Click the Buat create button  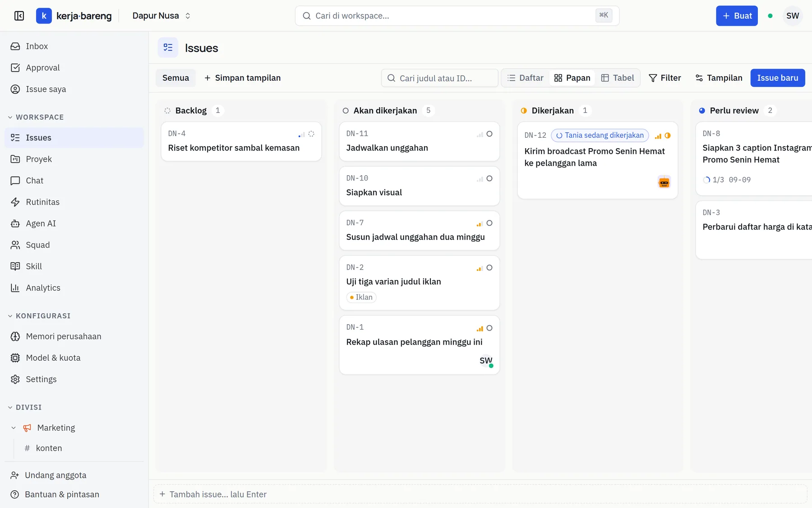pyautogui.click(x=737, y=16)
